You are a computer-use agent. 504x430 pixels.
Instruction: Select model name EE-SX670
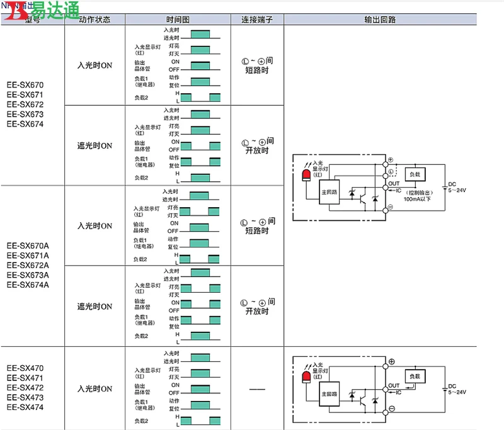tap(25, 85)
